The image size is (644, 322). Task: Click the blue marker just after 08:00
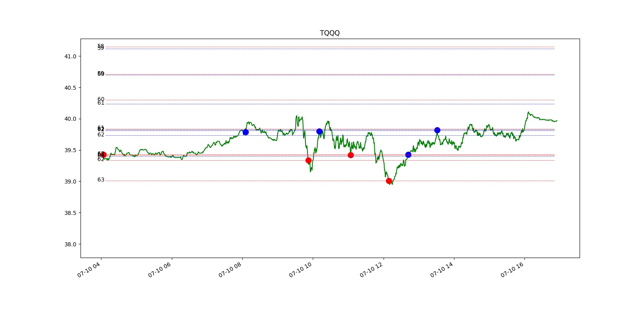point(246,132)
